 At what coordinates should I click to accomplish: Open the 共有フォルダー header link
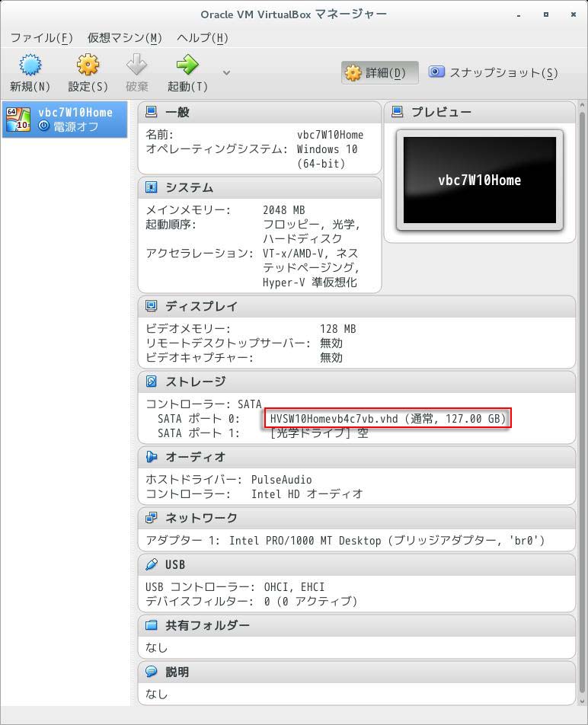(208, 625)
